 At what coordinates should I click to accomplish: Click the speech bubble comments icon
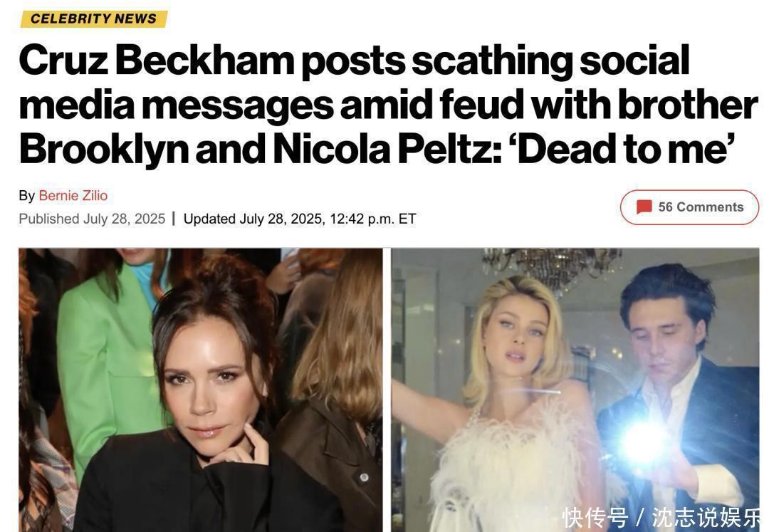click(644, 207)
